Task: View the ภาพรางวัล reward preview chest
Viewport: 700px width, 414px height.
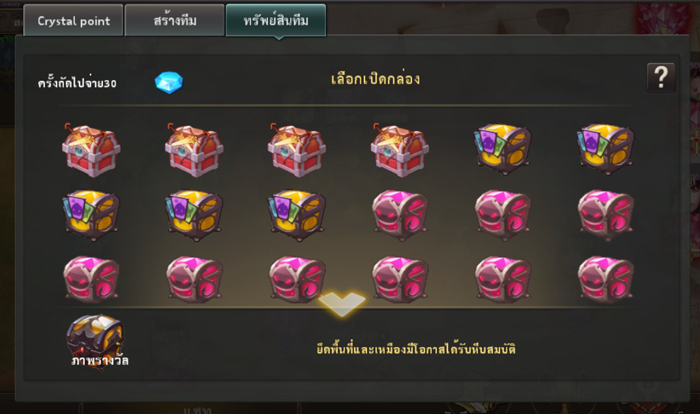Action: 96,341
